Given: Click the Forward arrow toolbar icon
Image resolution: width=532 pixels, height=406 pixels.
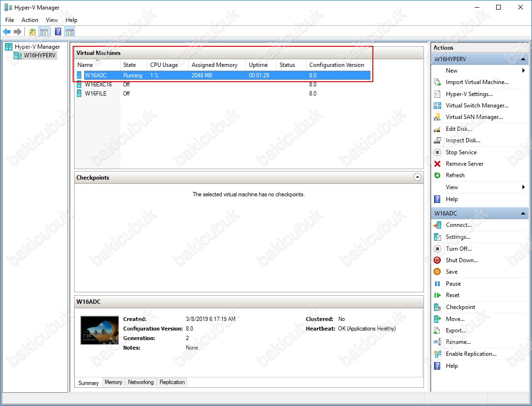Looking at the screenshot, I should (18, 32).
